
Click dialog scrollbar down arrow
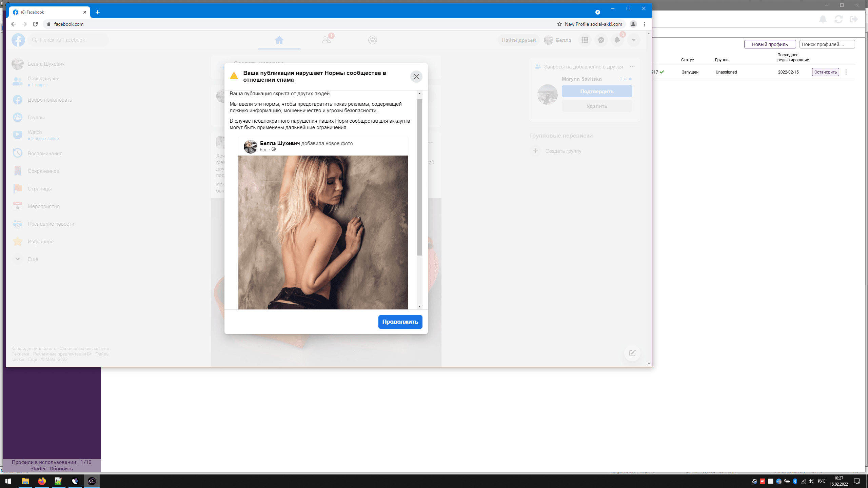[x=419, y=306]
